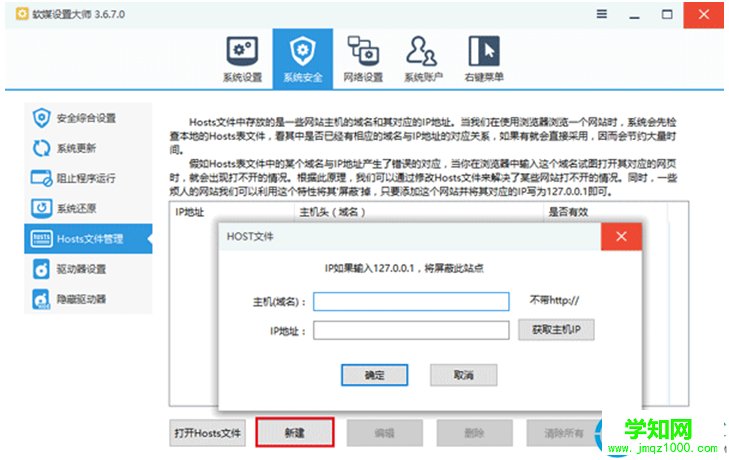Open 系统更新 in sidebar
This screenshot has height=460, width=729.
click(88, 148)
